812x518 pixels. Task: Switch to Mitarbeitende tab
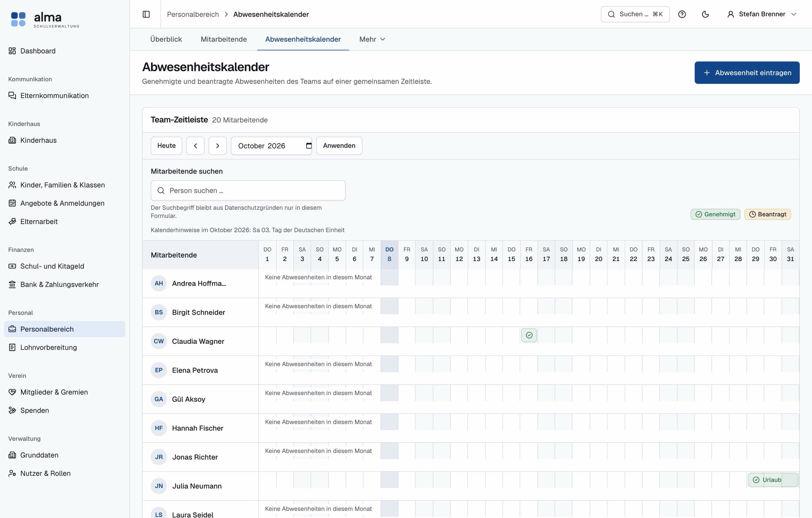point(224,39)
